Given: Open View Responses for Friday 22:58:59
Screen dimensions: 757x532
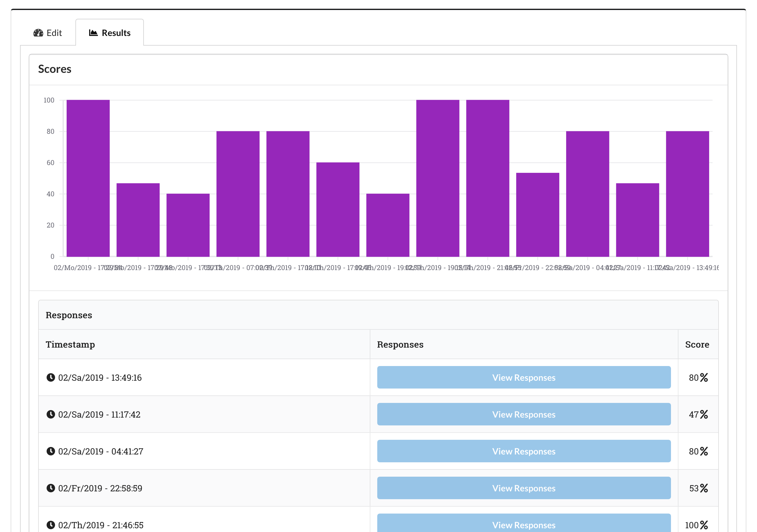Looking at the screenshot, I should click(524, 488).
